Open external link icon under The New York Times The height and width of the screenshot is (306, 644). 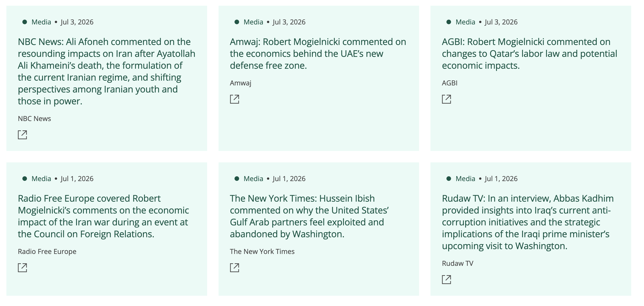235,267
